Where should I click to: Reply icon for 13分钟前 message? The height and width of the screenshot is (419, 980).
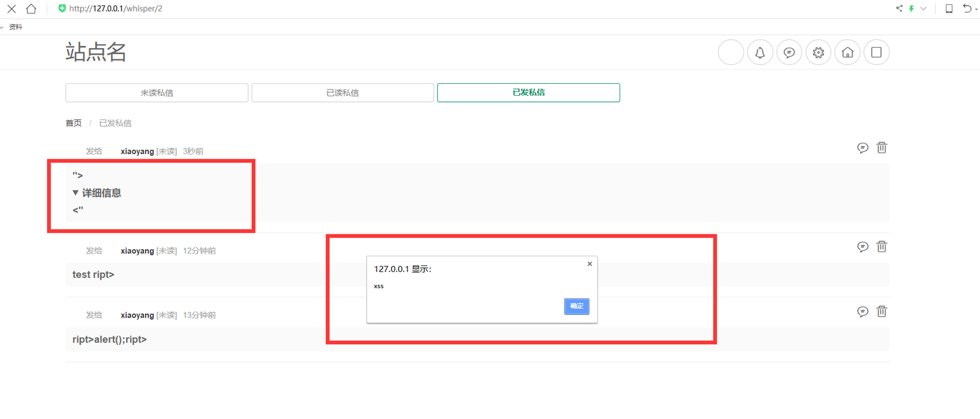pyautogui.click(x=863, y=311)
